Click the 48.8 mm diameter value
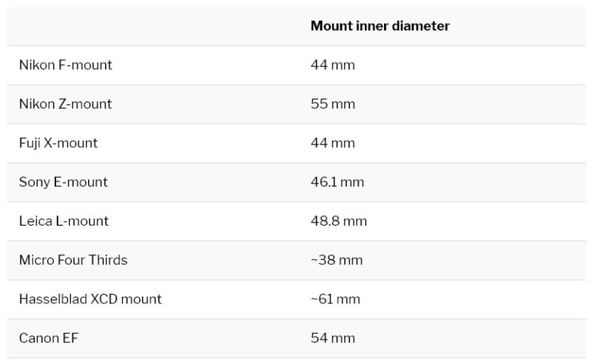This screenshot has width=592, height=364. coord(338,221)
